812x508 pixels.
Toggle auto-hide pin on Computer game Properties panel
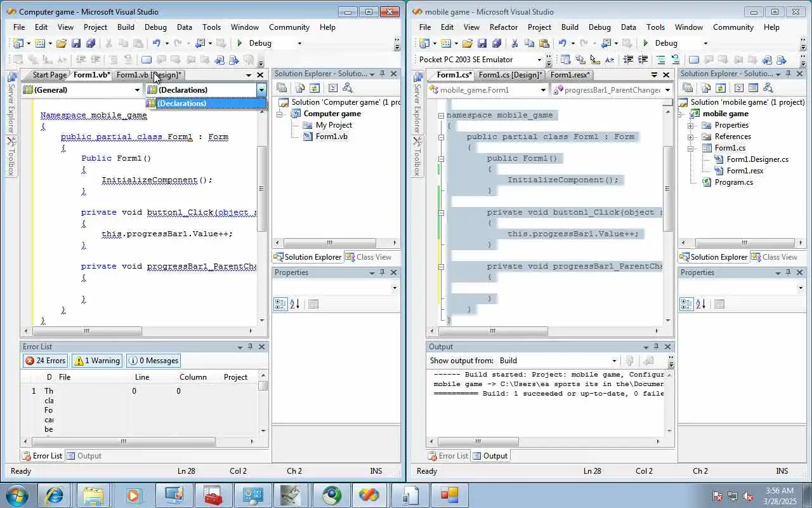point(383,272)
